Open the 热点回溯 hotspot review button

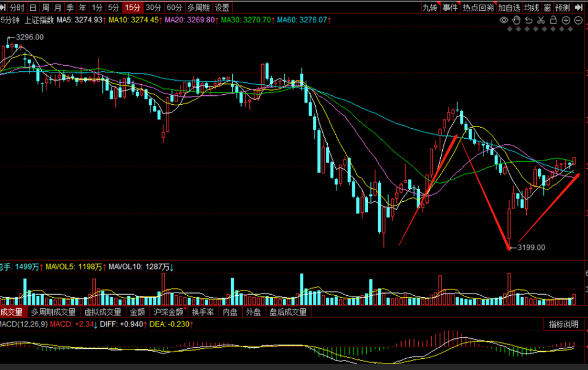click(478, 8)
